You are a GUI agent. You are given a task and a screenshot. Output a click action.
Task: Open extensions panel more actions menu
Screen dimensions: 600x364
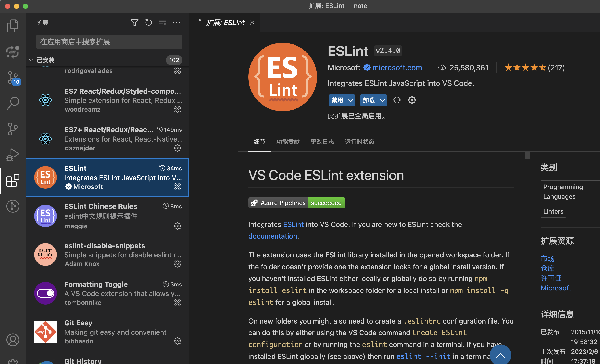point(177,23)
